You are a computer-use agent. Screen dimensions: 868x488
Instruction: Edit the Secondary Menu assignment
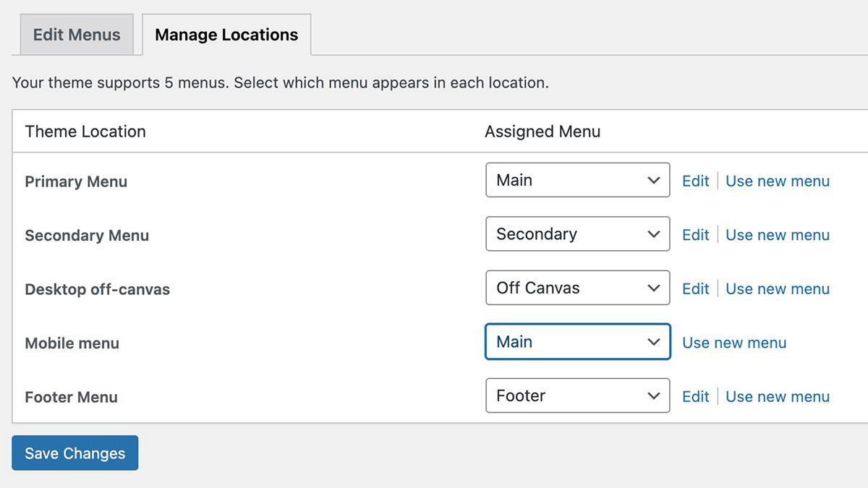click(x=695, y=235)
